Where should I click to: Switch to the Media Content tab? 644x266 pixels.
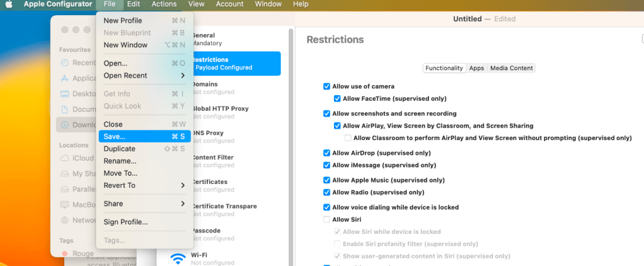coord(511,68)
